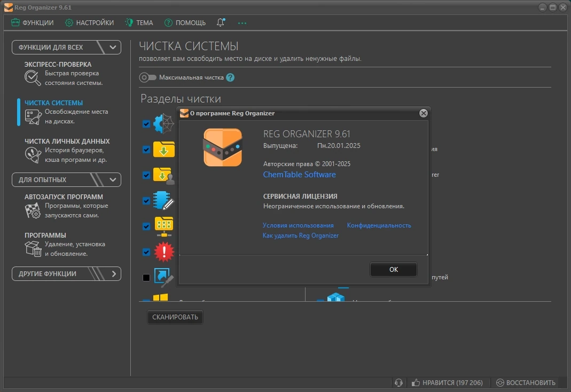Open the ChemTable Software link
Viewport: 571px width, 392px height.
[299, 175]
